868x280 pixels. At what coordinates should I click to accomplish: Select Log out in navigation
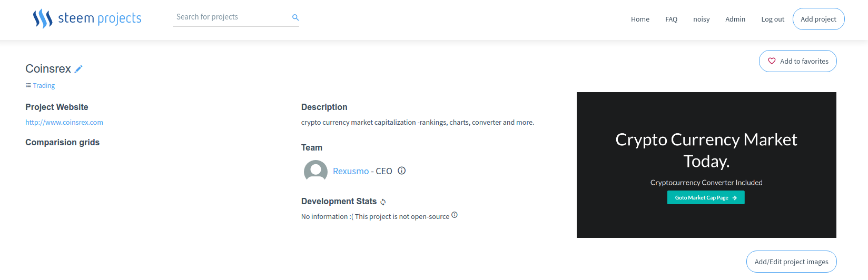pos(773,19)
